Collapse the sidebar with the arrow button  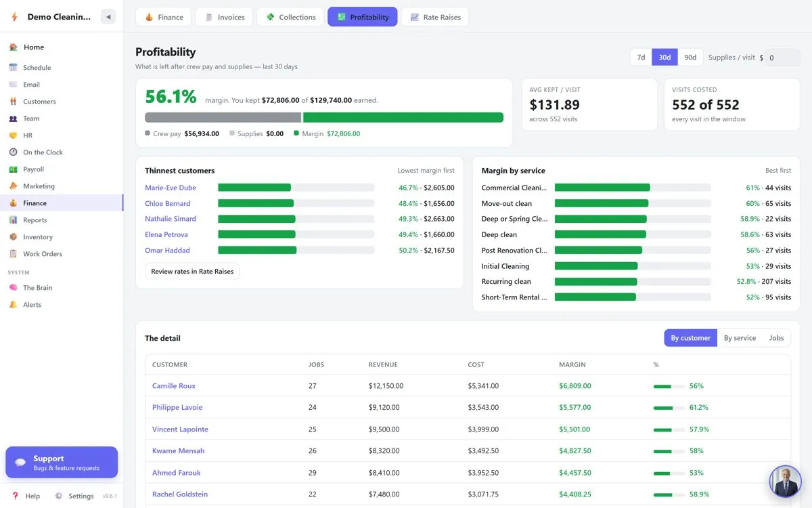pos(108,17)
